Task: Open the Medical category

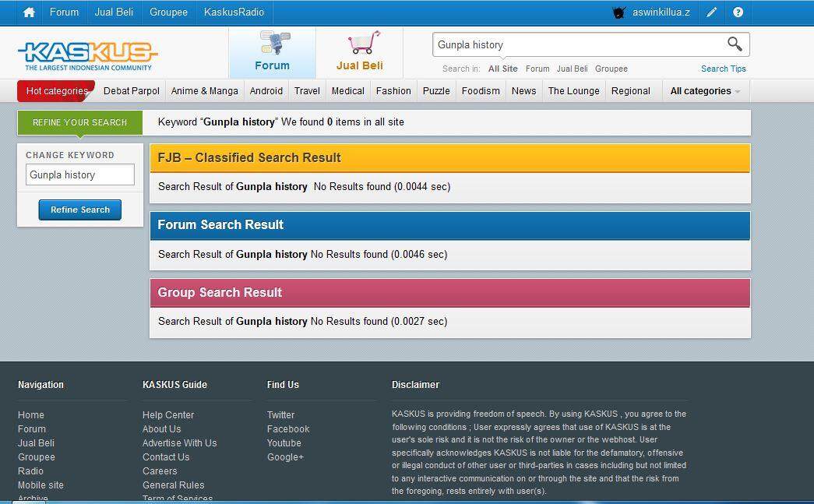Action: pos(348,91)
